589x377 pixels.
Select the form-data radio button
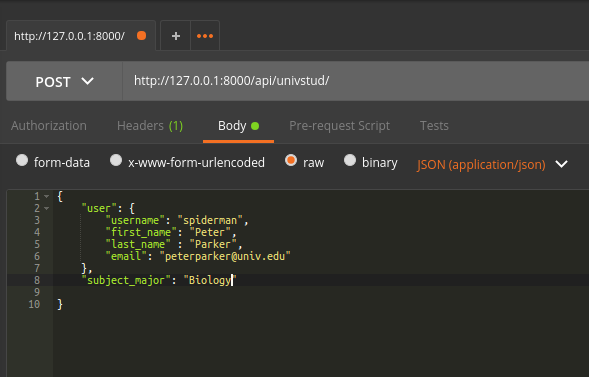point(22,160)
